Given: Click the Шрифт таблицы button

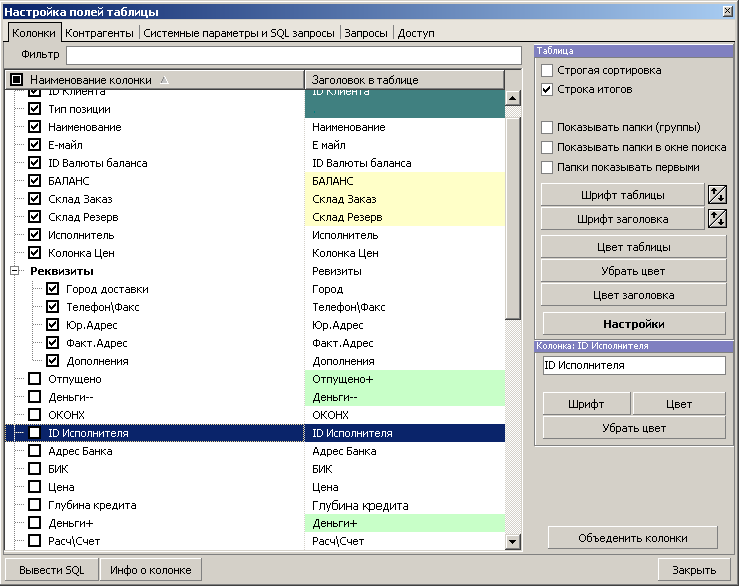Looking at the screenshot, I should pyautogui.click(x=623, y=195).
